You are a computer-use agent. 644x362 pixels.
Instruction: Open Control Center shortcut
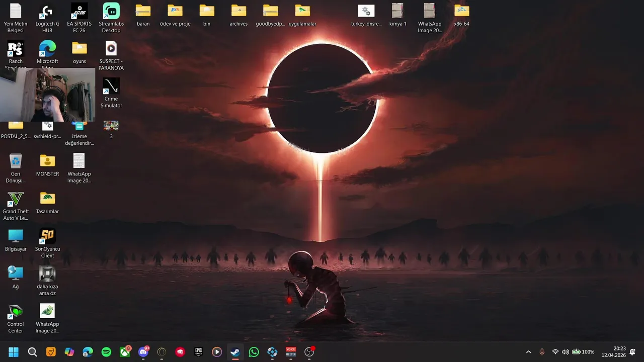16,318
